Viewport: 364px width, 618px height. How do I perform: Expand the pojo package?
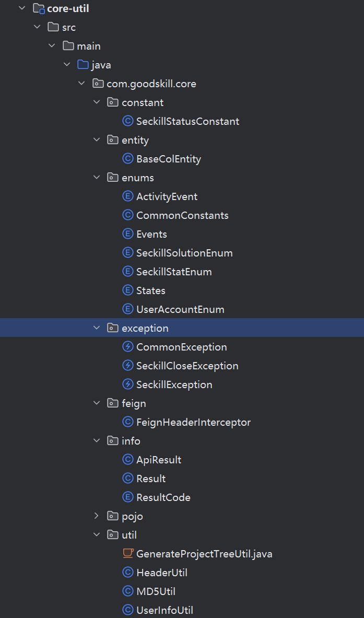pyautogui.click(x=97, y=516)
